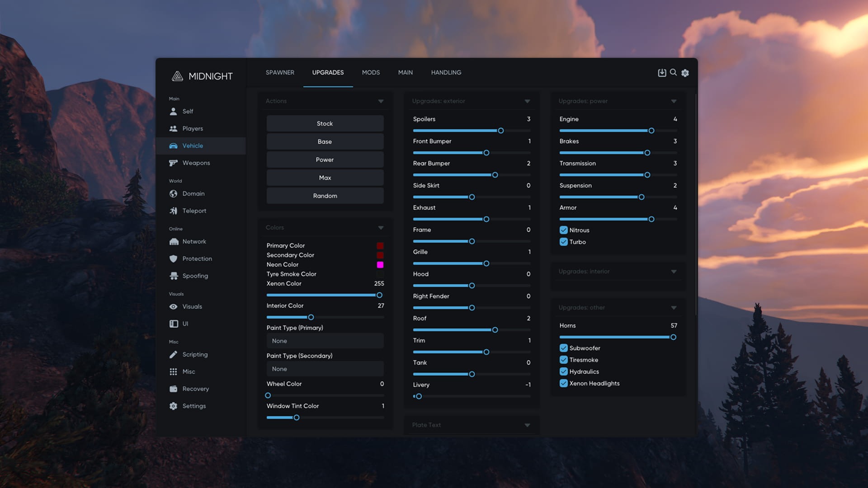The height and width of the screenshot is (488, 868).
Task: Switch to the Mods tab
Action: tap(371, 72)
